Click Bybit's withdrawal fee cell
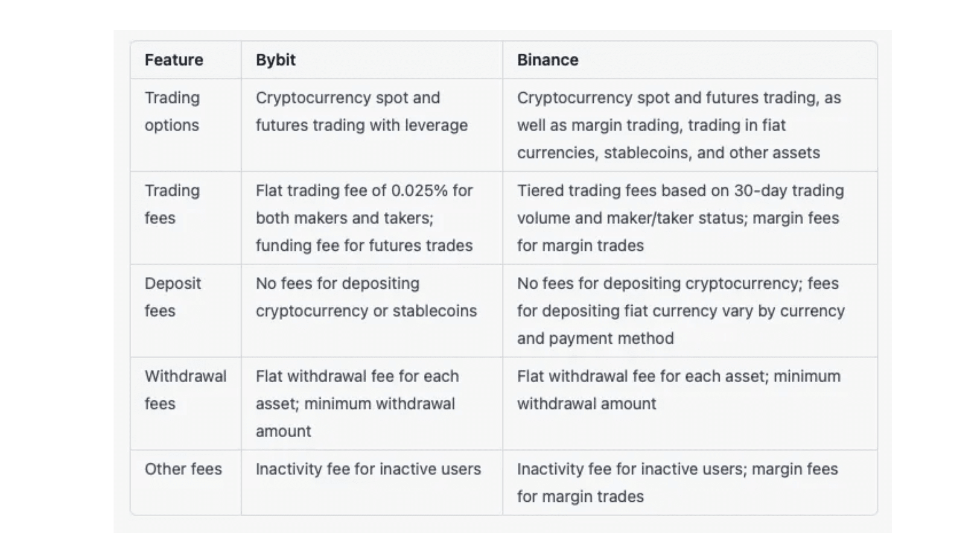Screen dimensions: 980x544 (x=357, y=404)
